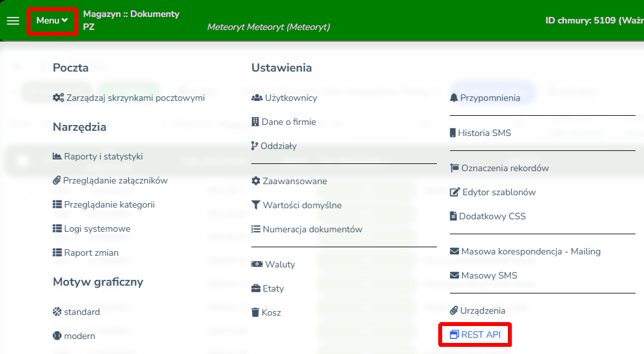
Task: Open Dane o firmie settings
Action: pyautogui.click(x=288, y=122)
